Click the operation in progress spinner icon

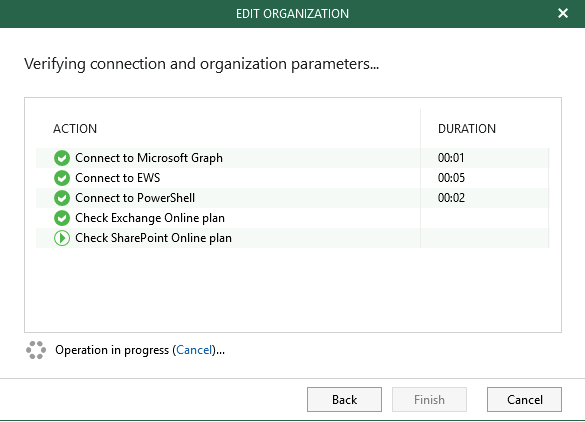pyautogui.click(x=36, y=350)
